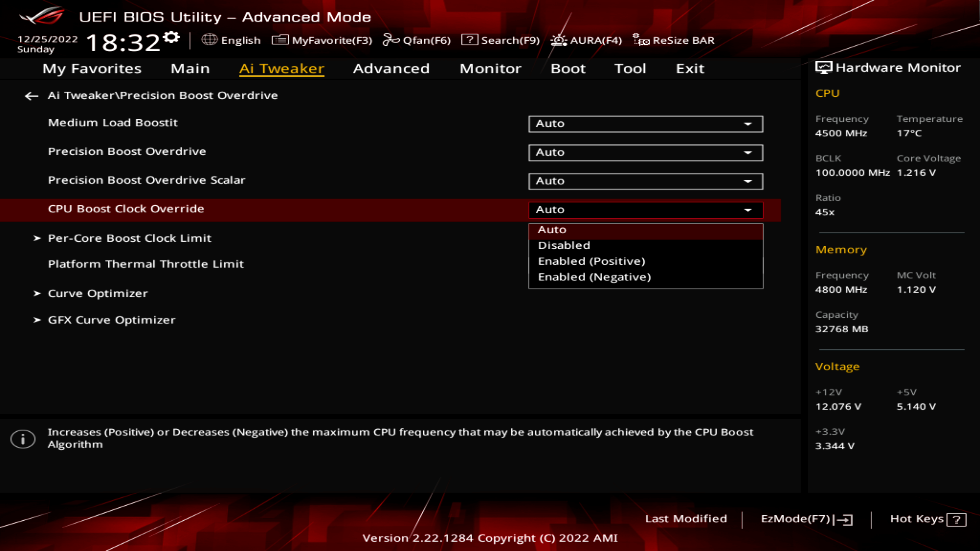
Task: Click Medium Load Boostit label
Action: (x=113, y=123)
